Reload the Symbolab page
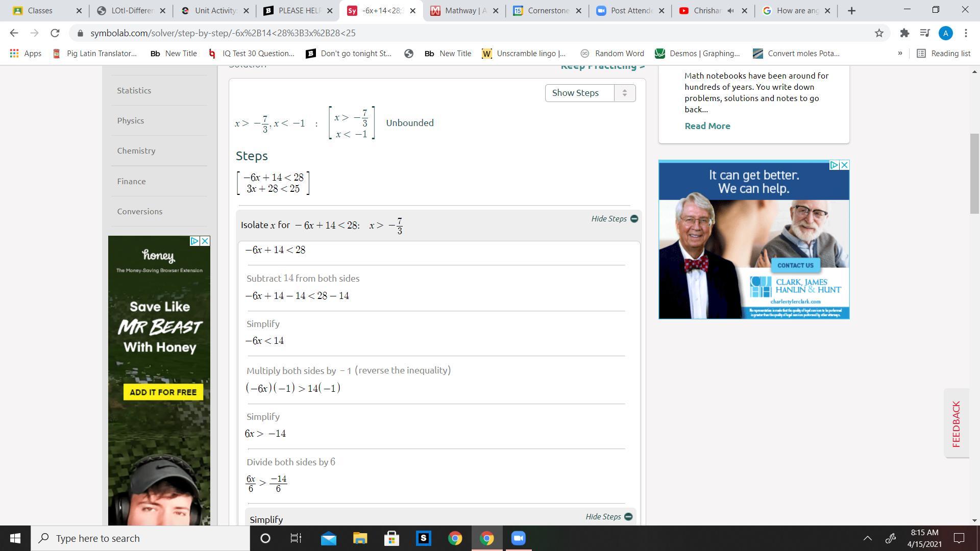The image size is (980, 551). [x=55, y=33]
